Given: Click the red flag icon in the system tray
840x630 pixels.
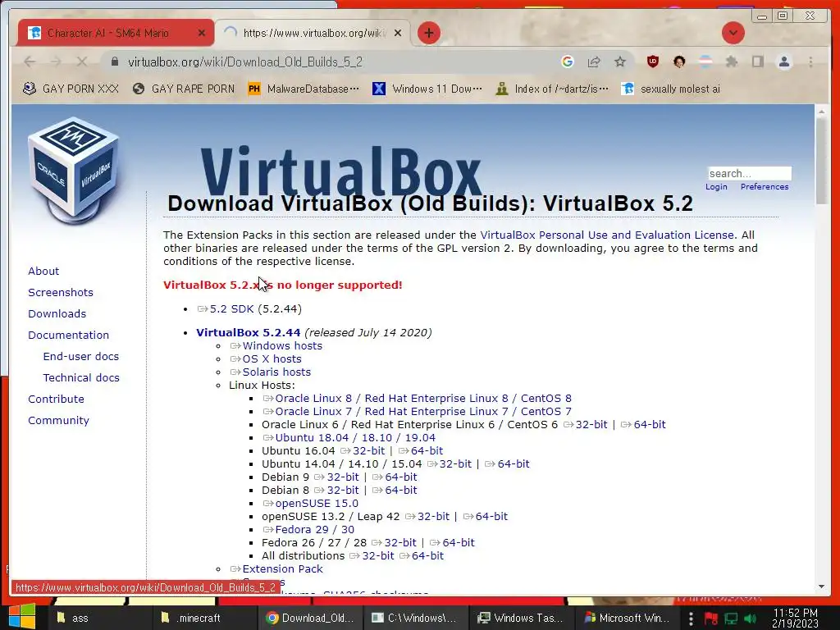Looking at the screenshot, I should coord(711,619).
